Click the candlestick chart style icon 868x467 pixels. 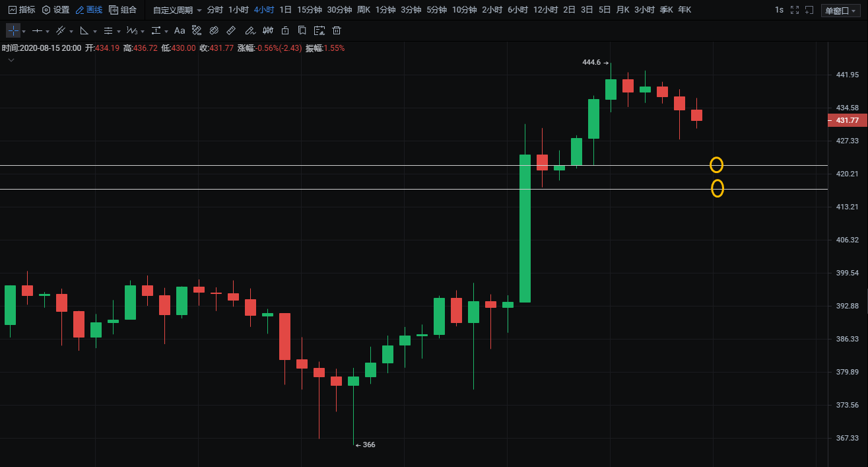coord(268,31)
